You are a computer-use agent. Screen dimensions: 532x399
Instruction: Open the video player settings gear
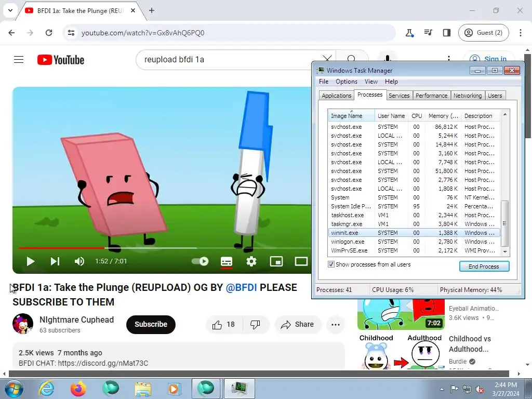click(251, 261)
